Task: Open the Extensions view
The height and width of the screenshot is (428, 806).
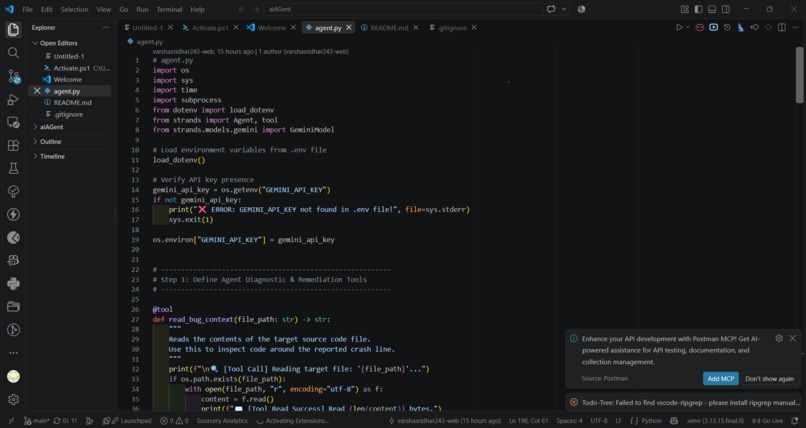Action: pyautogui.click(x=13, y=145)
